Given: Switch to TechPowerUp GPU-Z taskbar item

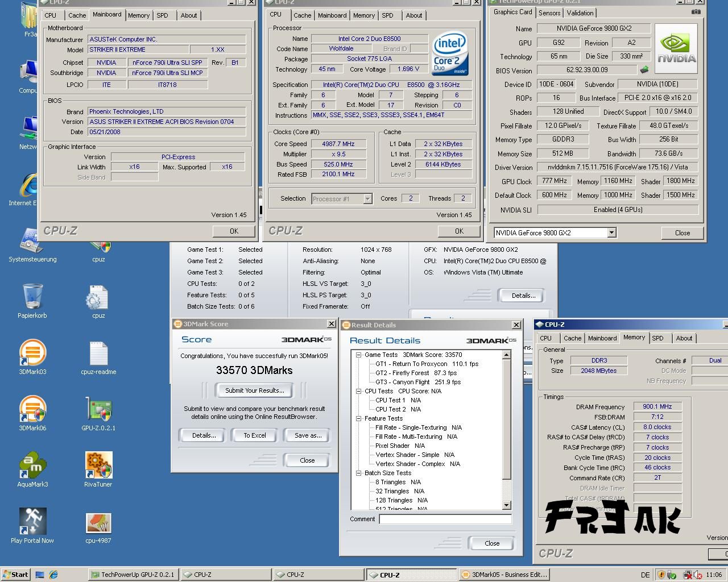Looking at the screenshot, I should click(x=134, y=575).
